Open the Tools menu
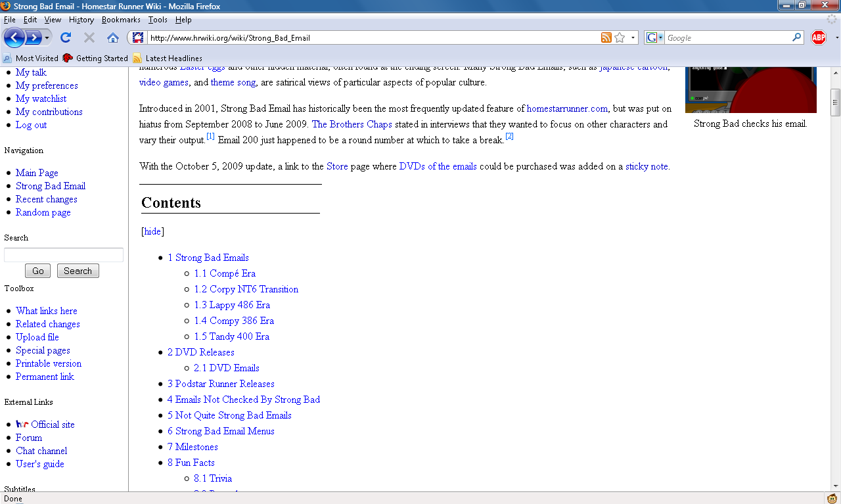This screenshot has height=504, width=841. (x=158, y=20)
